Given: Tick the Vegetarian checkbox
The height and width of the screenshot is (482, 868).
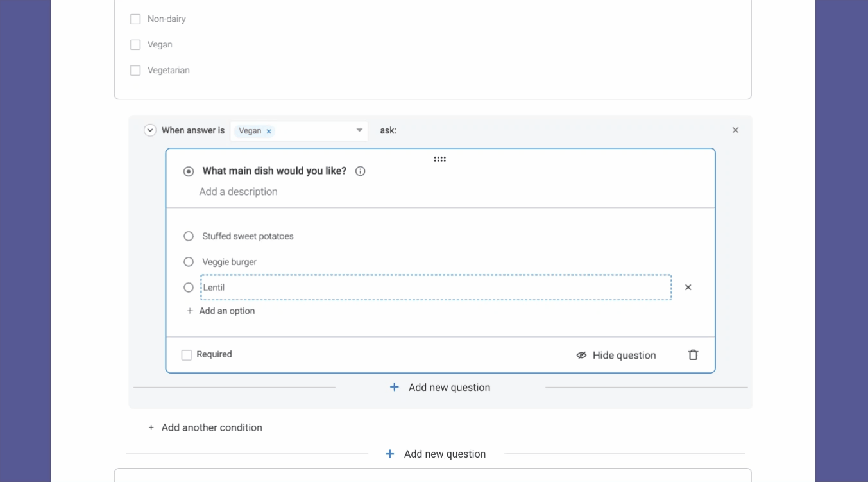Looking at the screenshot, I should click(x=135, y=71).
